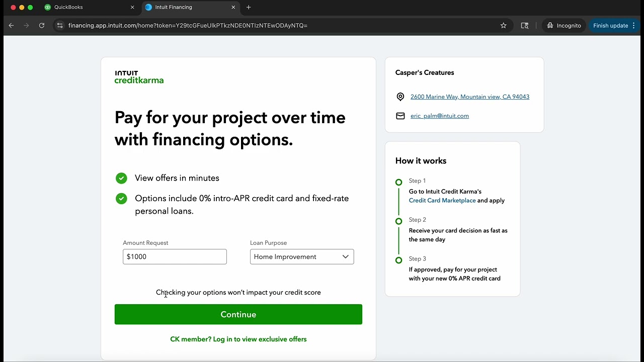This screenshot has height=362, width=644.
Task: Click the View offers in minutes text
Action: click(177, 178)
